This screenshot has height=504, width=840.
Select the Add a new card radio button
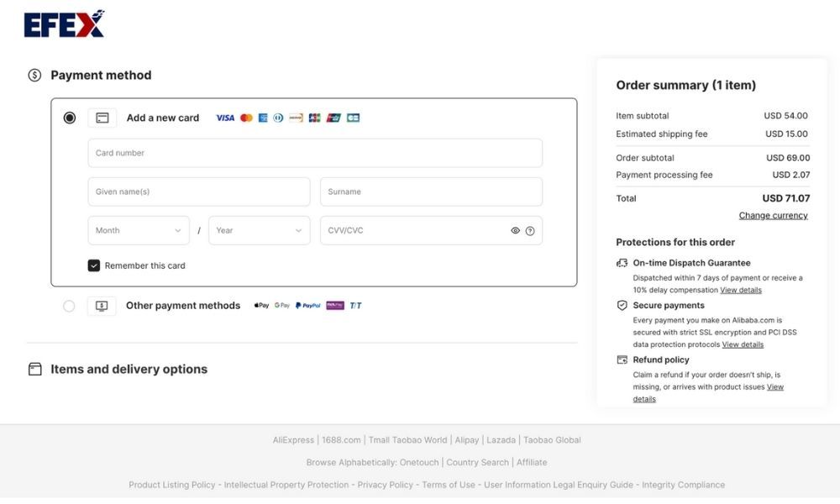tap(69, 118)
